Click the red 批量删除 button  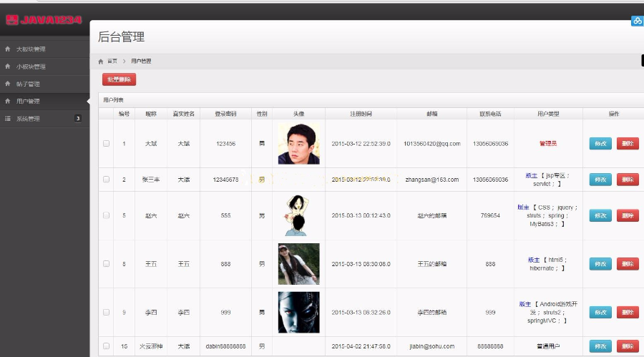click(119, 79)
